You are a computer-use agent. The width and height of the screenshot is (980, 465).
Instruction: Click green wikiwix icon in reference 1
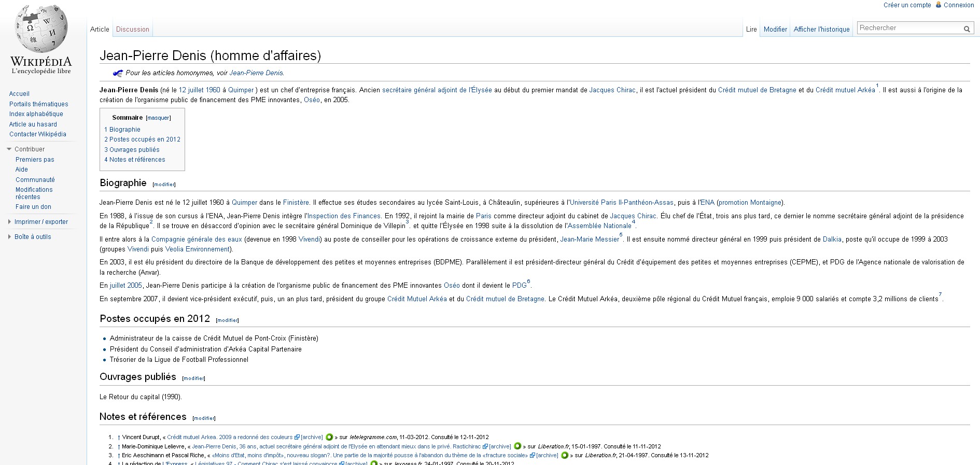(x=329, y=437)
